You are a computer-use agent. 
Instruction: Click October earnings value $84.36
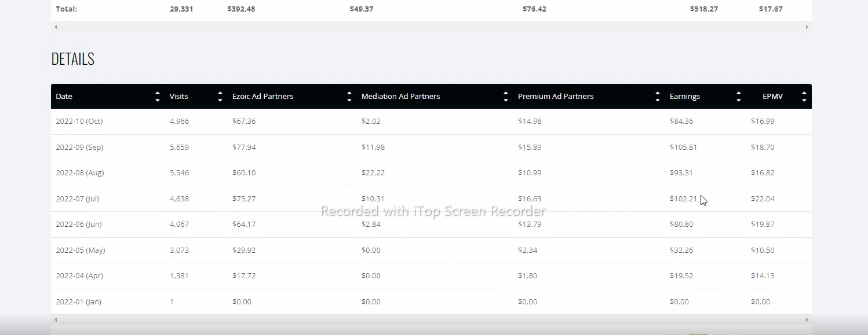[x=681, y=122]
